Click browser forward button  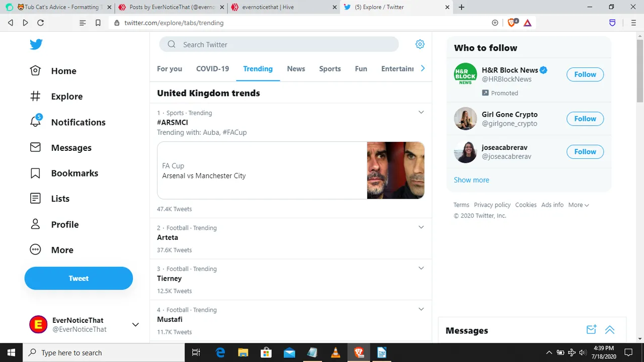click(25, 23)
